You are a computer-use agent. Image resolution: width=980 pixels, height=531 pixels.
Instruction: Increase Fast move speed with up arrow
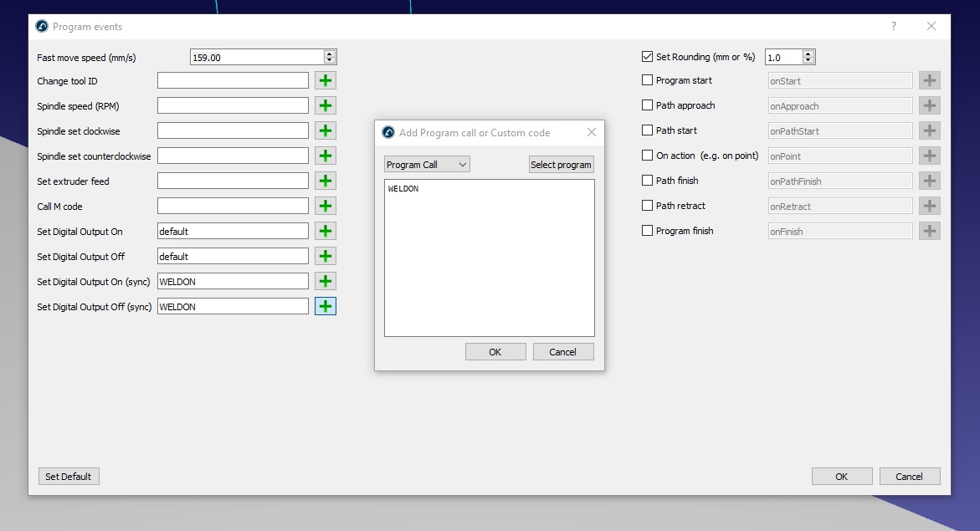pos(330,54)
